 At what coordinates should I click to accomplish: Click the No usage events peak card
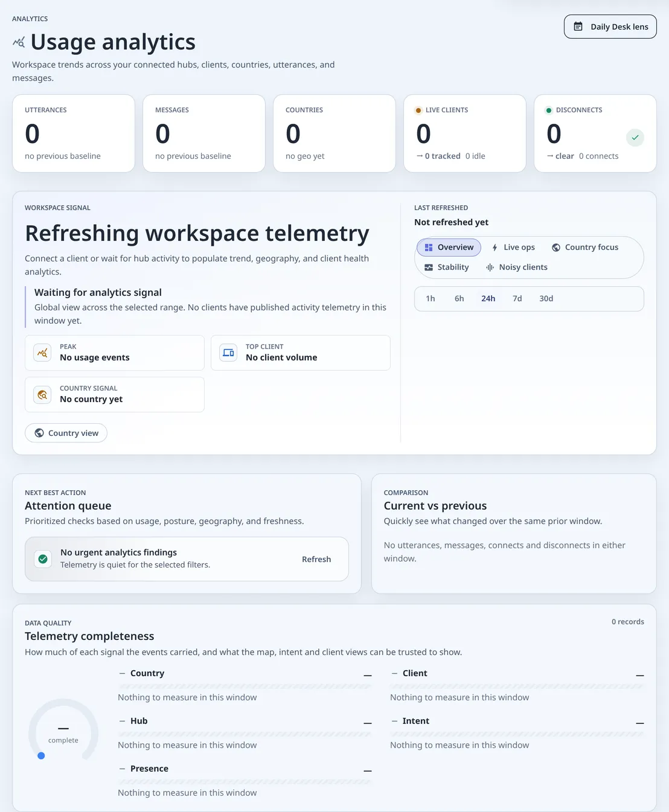click(x=115, y=353)
